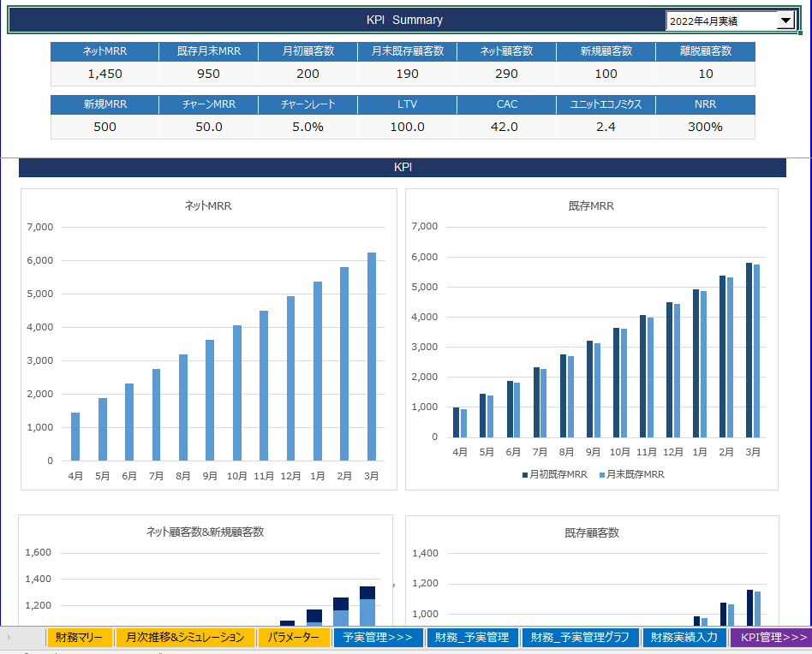Select the 離脱顧客数 value 10
This screenshot has width=812, height=654.
(x=705, y=74)
